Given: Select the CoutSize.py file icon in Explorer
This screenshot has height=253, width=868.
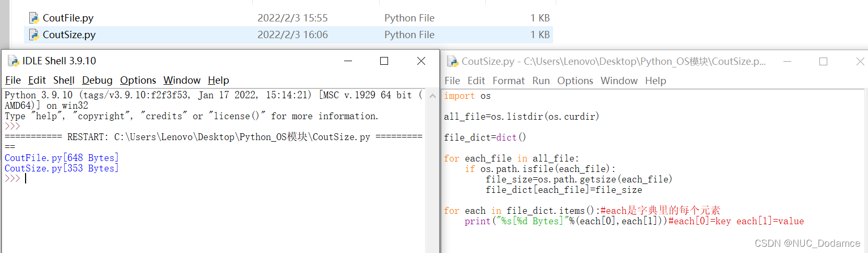Looking at the screenshot, I should 34,34.
